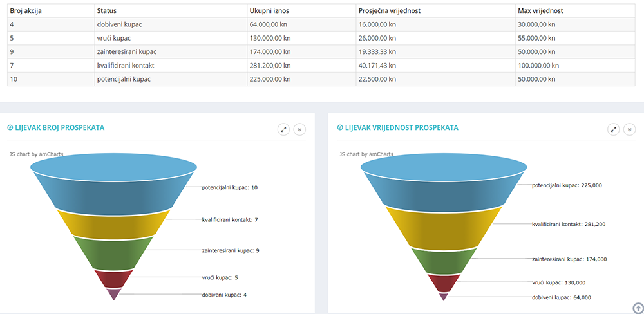Click the Ukupni iznos column header
The width and height of the screenshot is (644, 314).
[x=301, y=11]
